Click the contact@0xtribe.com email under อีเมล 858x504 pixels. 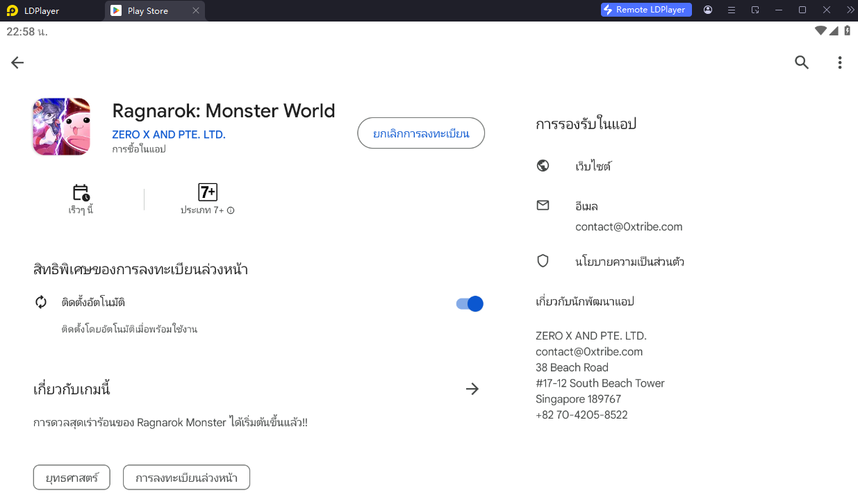click(629, 227)
